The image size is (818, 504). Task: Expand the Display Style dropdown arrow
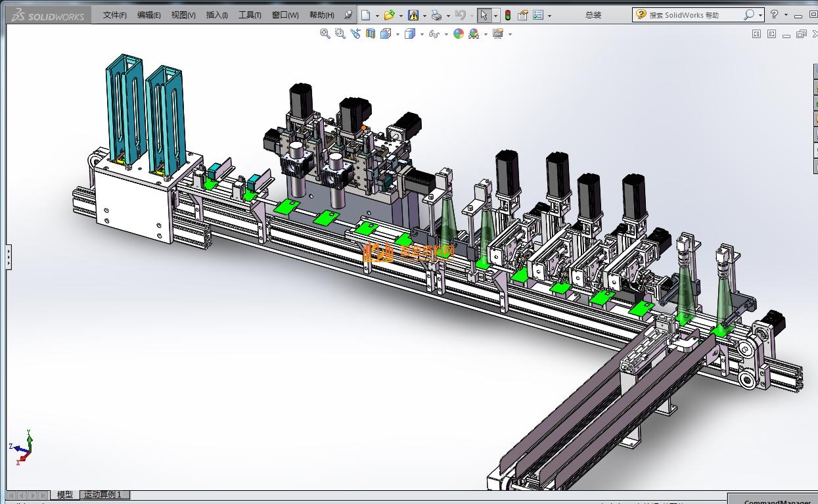[x=422, y=34]
